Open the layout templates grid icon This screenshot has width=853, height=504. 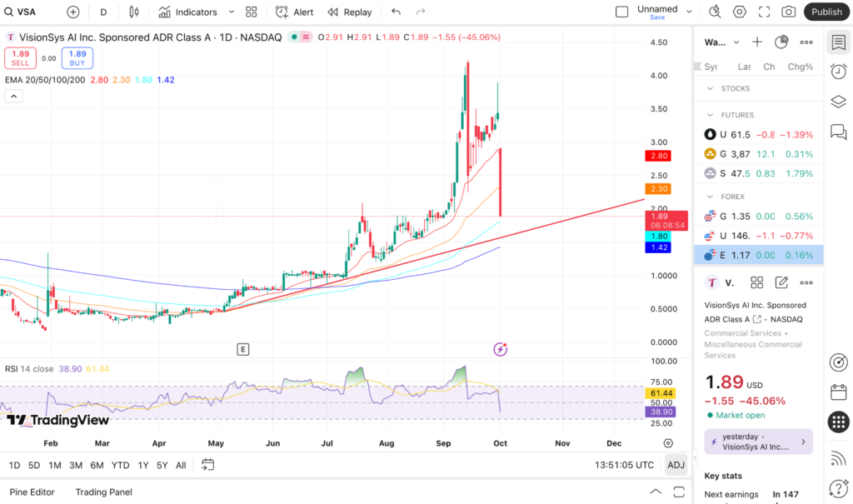point(251,12)
